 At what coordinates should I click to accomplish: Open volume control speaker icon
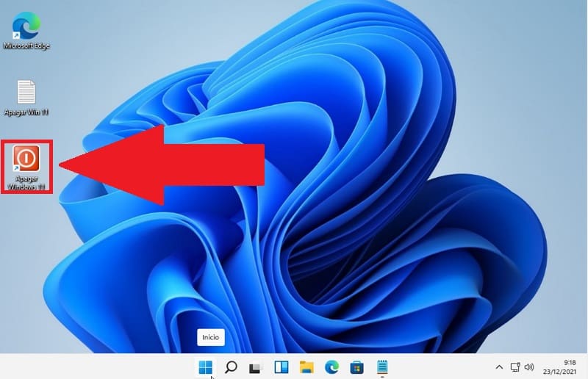click(x=529, y=367)
